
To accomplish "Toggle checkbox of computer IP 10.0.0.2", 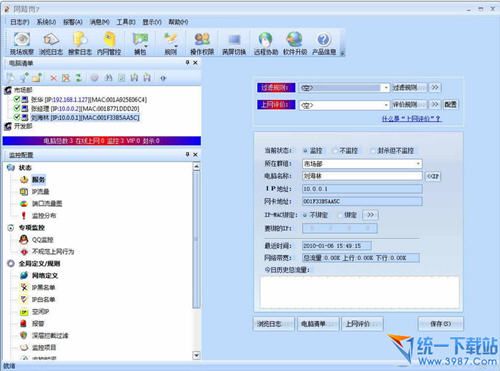I will click(x=17, y=108).
